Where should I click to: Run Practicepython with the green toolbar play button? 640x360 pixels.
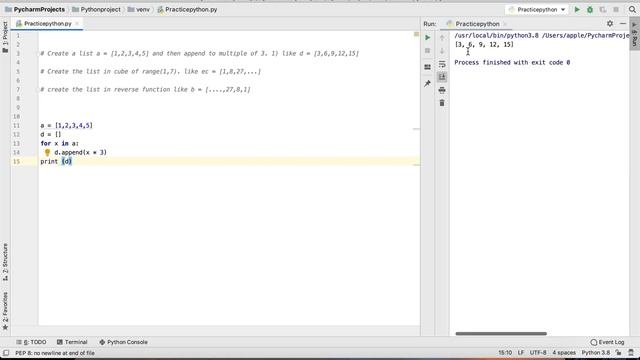577,9
